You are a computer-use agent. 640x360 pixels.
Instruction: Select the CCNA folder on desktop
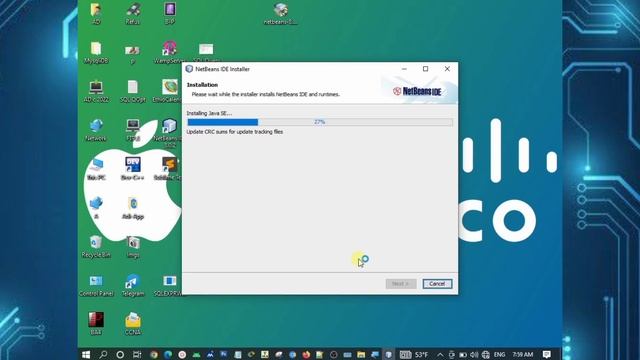(x=133, y=324)
